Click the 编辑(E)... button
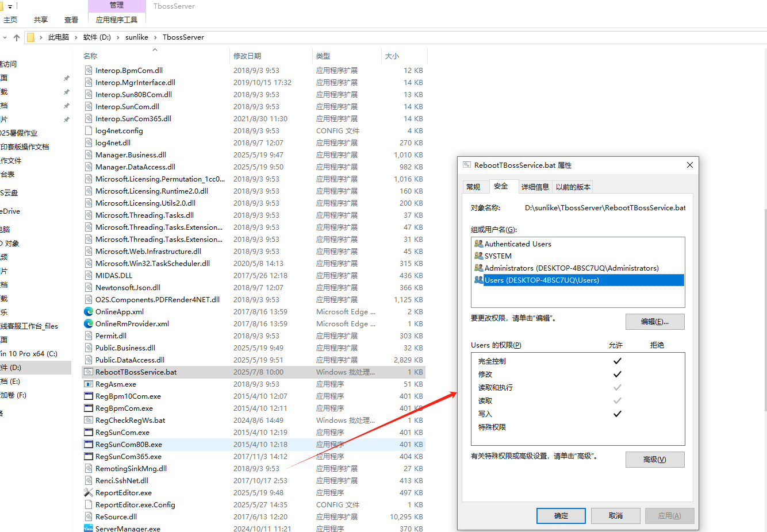767x532 pixels. coord(654,322)
